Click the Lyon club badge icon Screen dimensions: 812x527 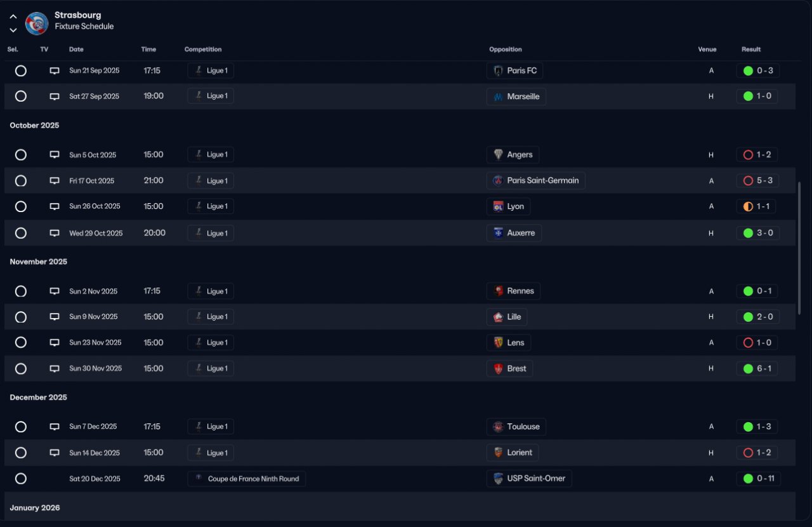click(x=498, y=206)
